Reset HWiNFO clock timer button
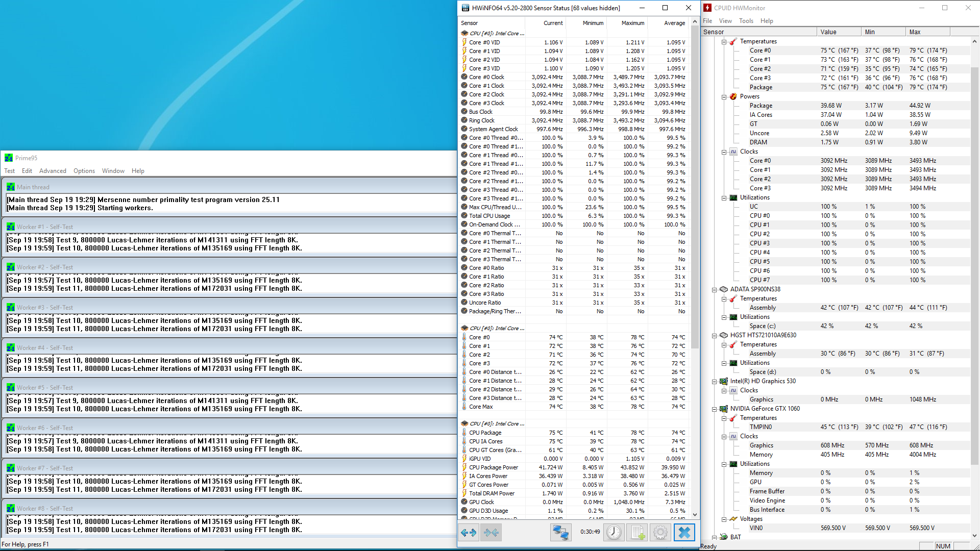This screenshot has width=980, height=551. (x=614, y=533)
